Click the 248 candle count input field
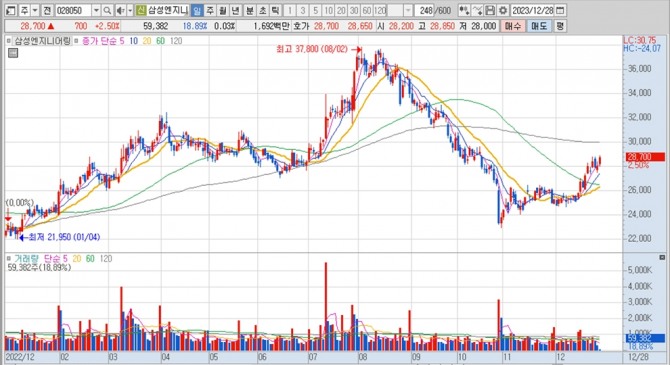The image size is (670, 365). [426, 10]
